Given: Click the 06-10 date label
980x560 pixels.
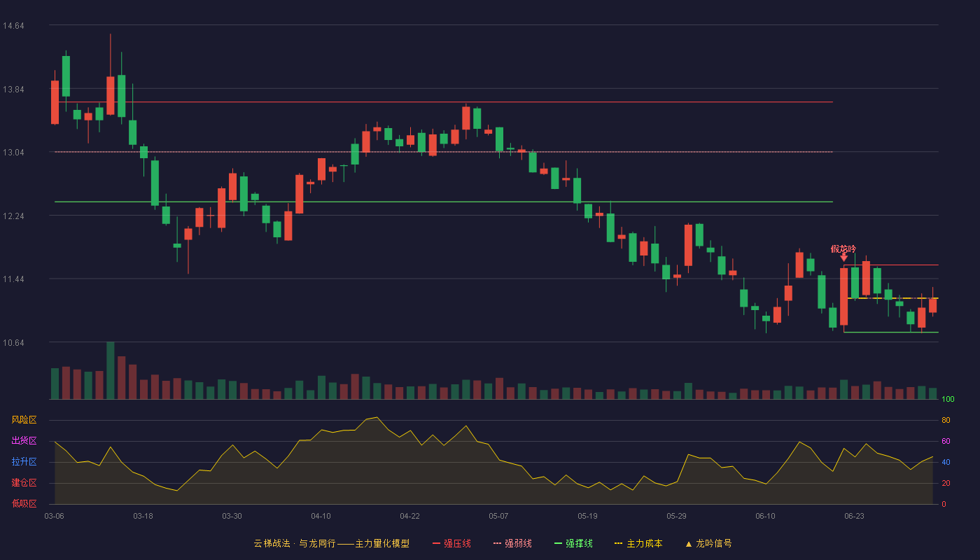Looking at the screenshot, I should pos(765,516).
